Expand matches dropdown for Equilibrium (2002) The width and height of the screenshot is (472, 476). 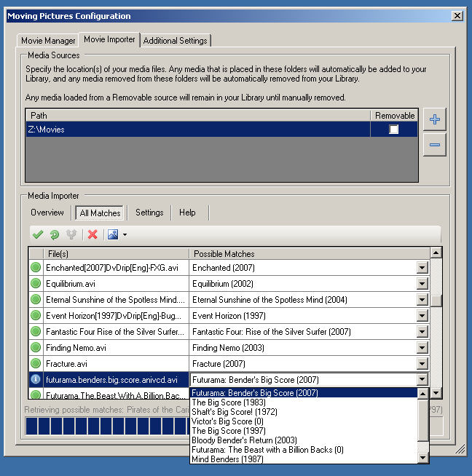click(x=422, y=284)
